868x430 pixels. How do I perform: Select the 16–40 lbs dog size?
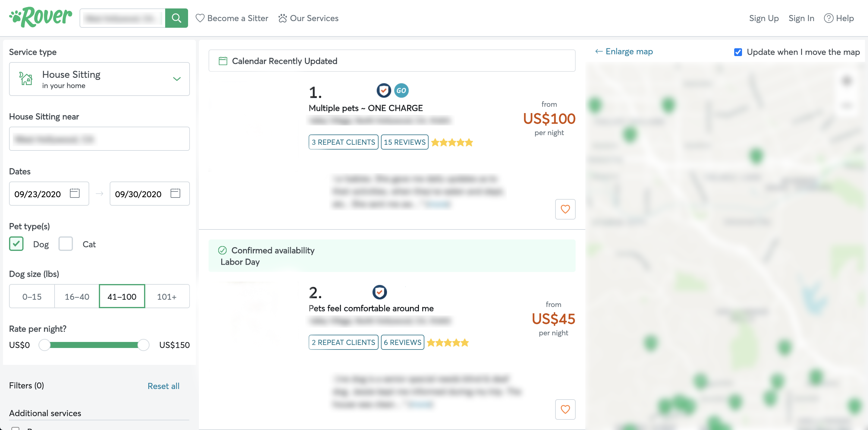pyautogui.click(x=77, y=296)
